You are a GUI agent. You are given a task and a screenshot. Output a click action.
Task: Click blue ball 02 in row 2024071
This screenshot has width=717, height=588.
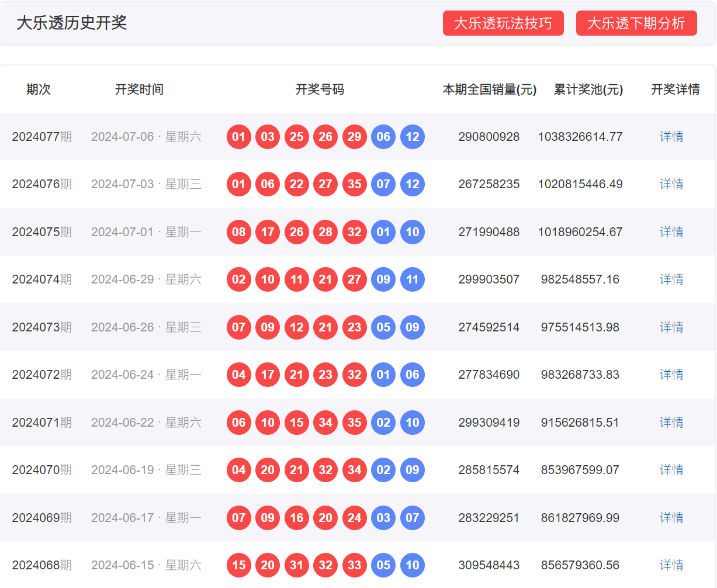[383, 422]
